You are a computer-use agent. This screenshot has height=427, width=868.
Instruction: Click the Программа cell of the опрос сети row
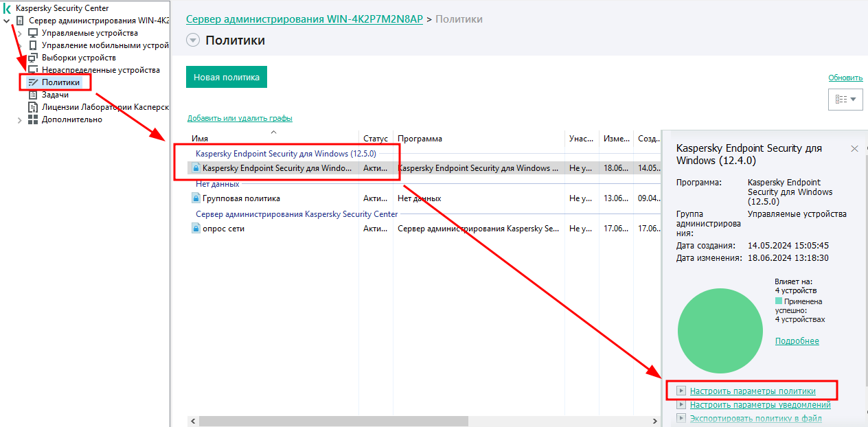click(479, 229)
